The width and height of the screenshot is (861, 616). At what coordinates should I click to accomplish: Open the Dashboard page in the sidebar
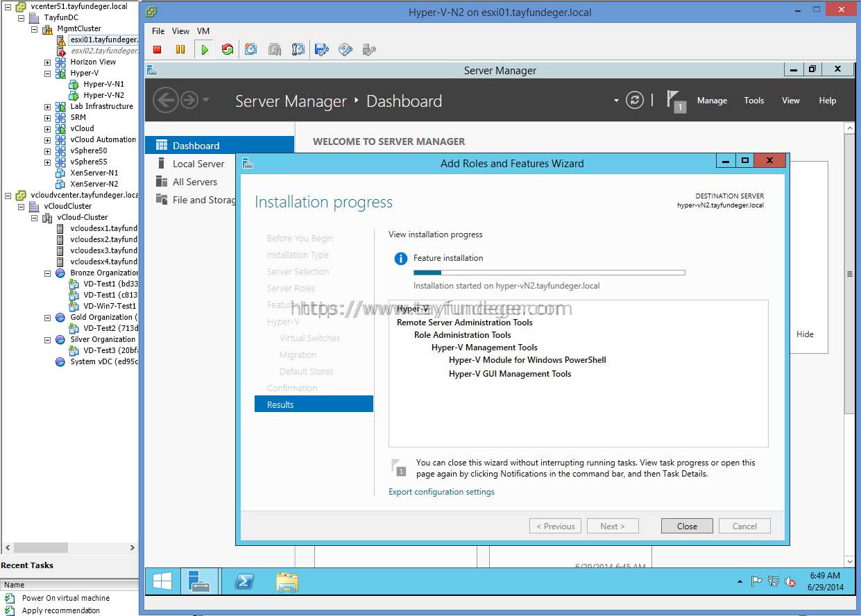click(x=220, y=145)
